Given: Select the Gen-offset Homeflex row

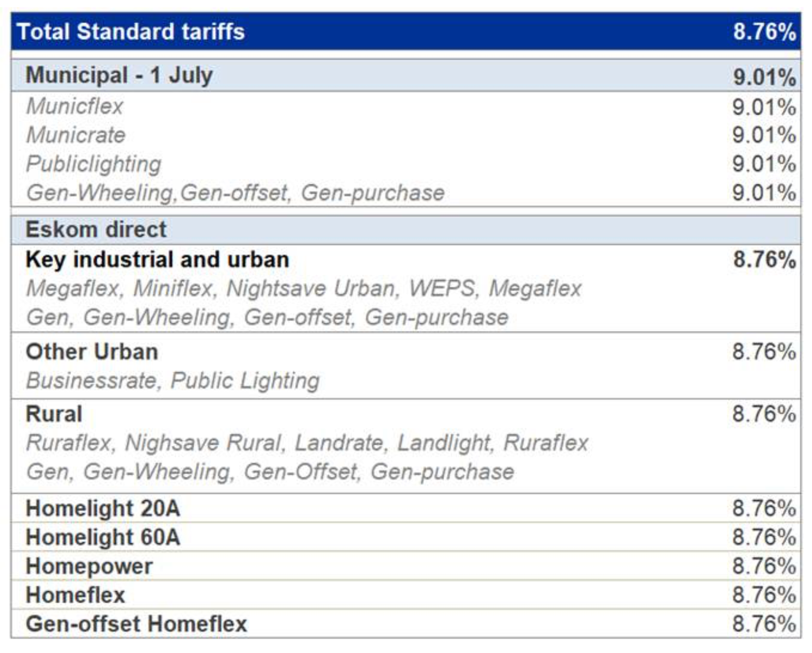Looking at the screenshot, I should (x=406, y=624).
